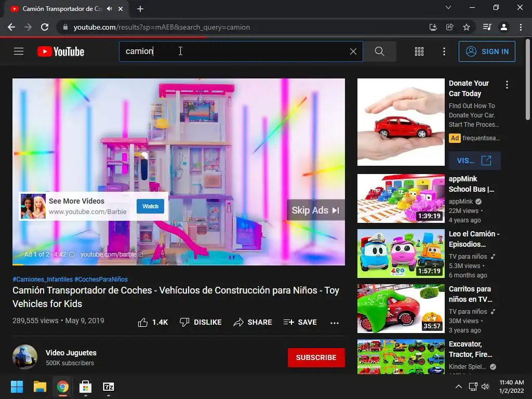
Task: Open youtube.com/barbie ad link in player
Action: click(x=112, y=255)
